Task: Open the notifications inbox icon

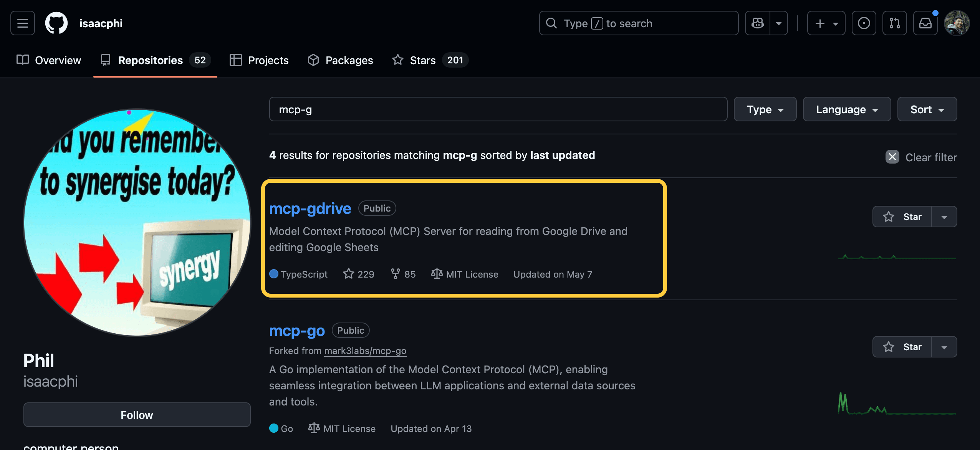Action: 925,23
